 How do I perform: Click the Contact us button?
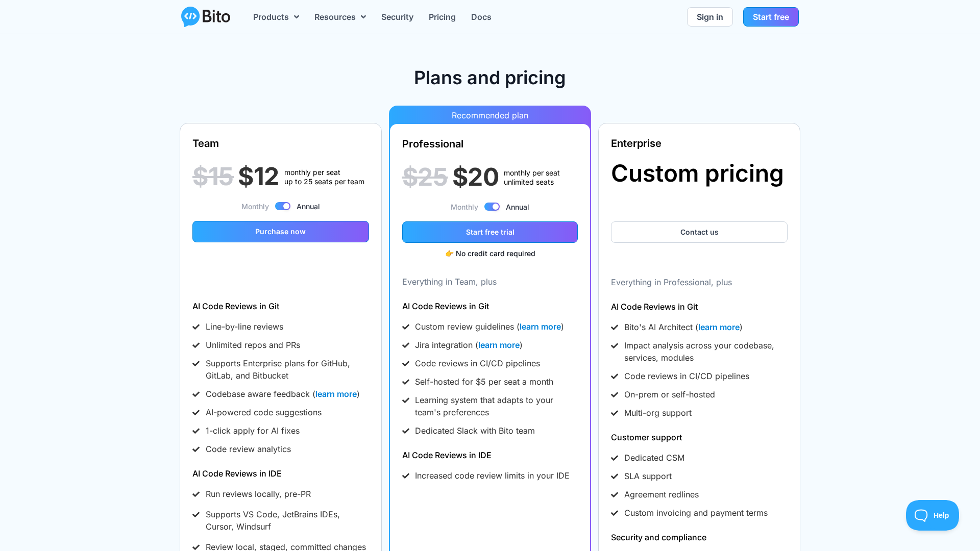(699, 232)
